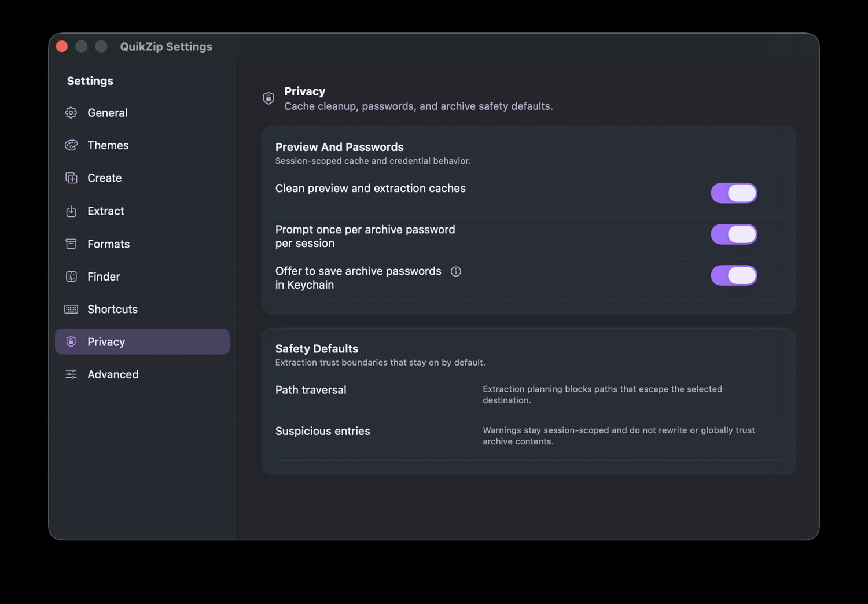This screenshot has height=604, width=868.
Task: Click 'Extraction planning blocks paths' description
Action: pyautogui.click(x=602, y=395)
